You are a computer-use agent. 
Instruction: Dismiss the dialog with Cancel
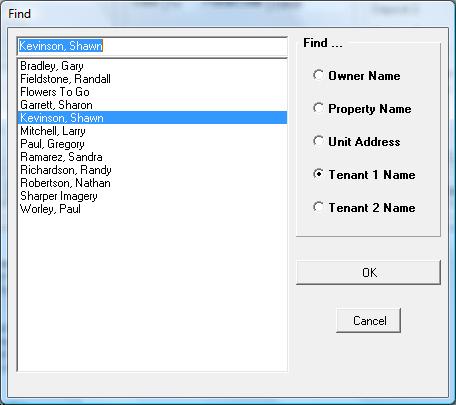pos(368,320)
